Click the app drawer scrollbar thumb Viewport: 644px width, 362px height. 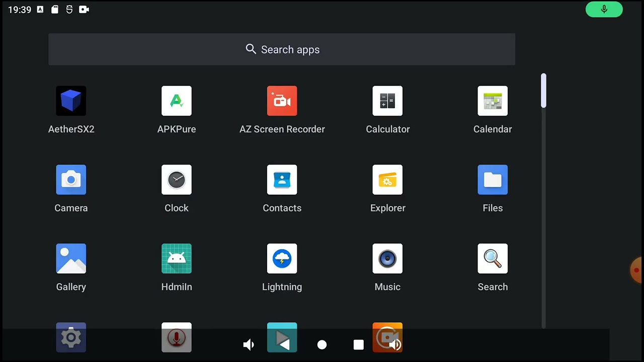point(543,90)
